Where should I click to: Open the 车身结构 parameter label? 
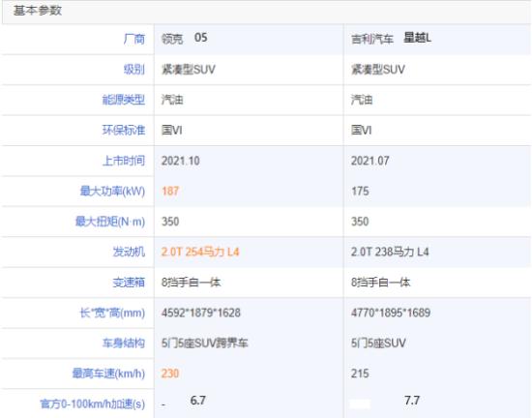click(x=124, y=343)
